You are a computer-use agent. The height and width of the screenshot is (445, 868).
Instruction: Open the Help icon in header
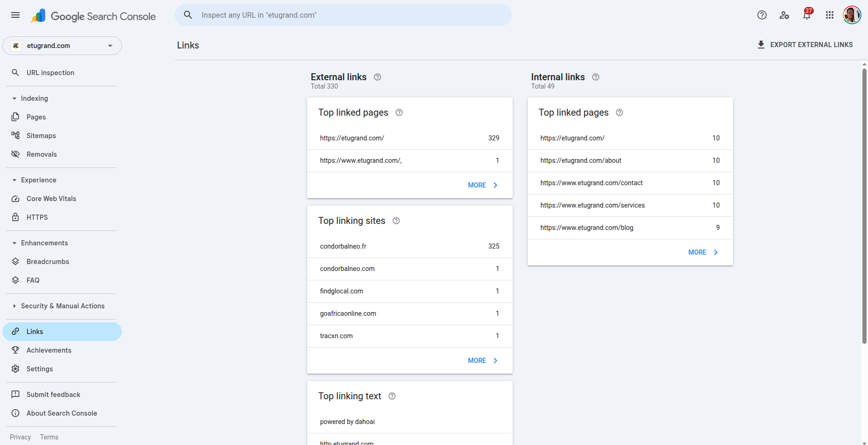(762, 15)
